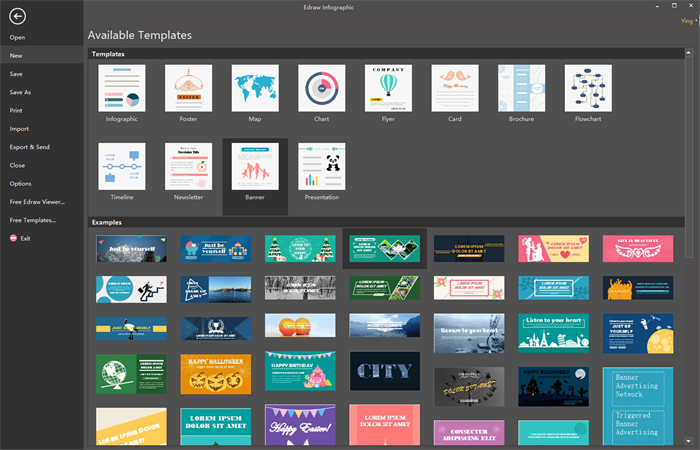Choose Save As in the sidebar

coord(21,92)
